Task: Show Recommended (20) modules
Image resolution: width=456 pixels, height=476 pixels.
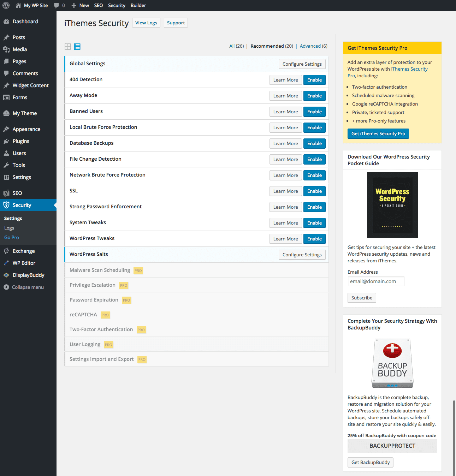Action: (x=272, y=46)
